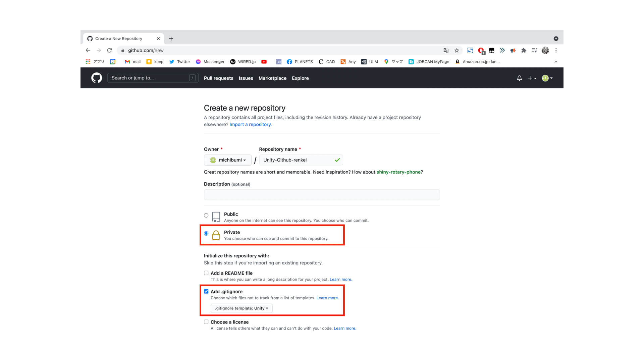
Task: Open the plus menu in the GitHub header
Action: point(532,78)
